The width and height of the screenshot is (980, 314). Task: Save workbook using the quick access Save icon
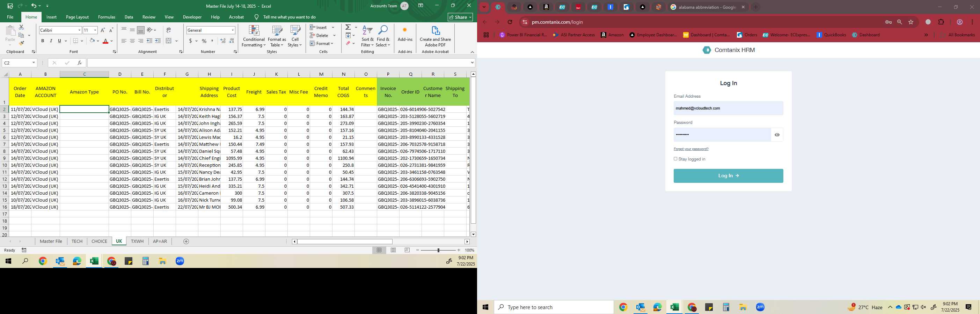[10, 6]
